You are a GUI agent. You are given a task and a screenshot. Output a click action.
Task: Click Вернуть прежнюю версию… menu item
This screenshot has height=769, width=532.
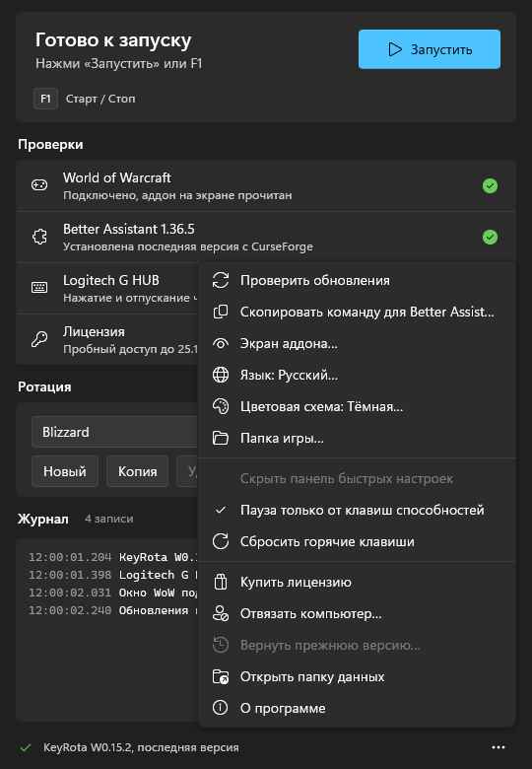(x=357, y=645)
